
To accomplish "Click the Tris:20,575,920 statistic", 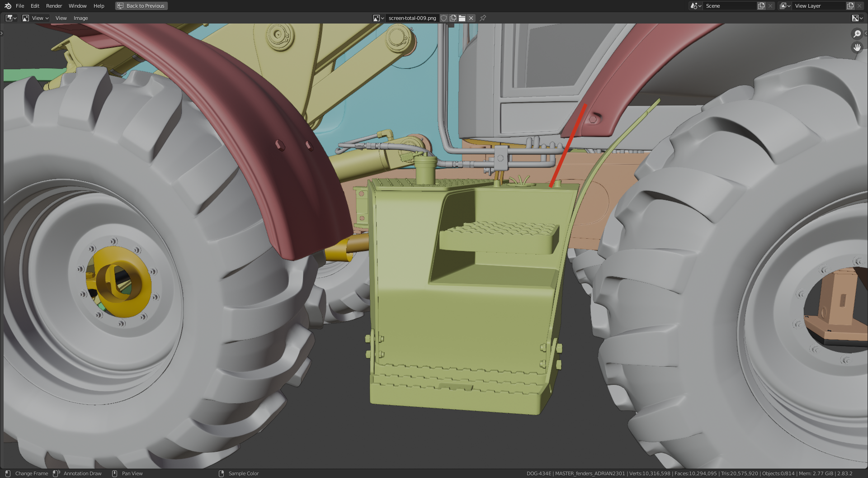I will (740, 473).
